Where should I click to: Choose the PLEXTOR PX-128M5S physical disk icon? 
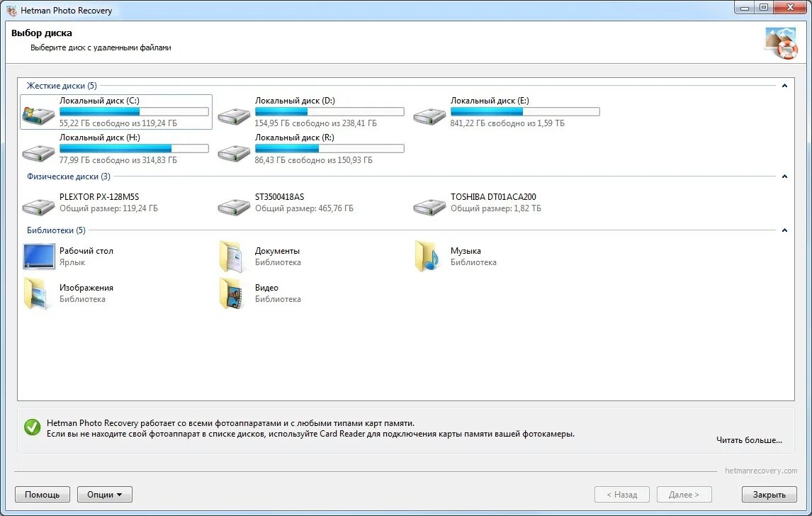[x=39, y=206]
